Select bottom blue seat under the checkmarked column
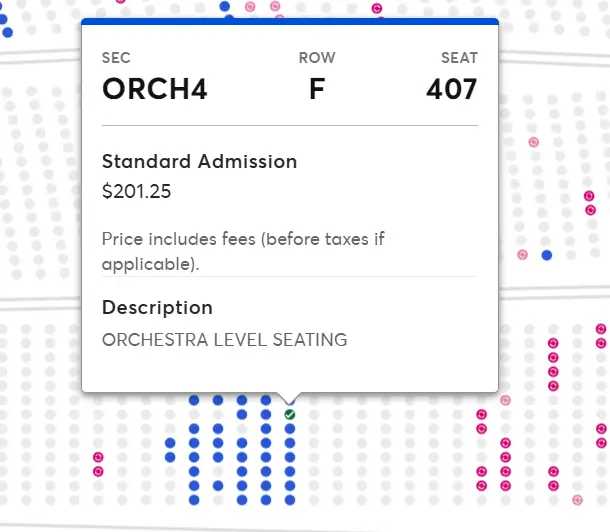 (x=289, y=500)
